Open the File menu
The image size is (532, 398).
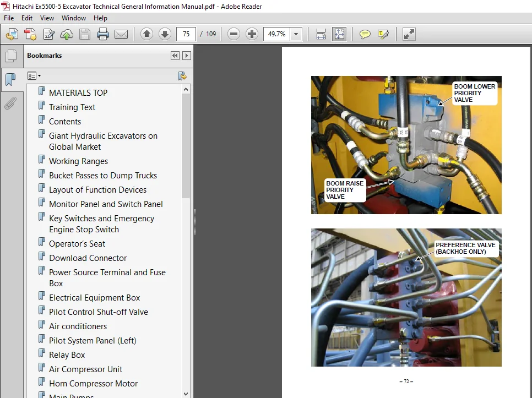tap(9, 18)
